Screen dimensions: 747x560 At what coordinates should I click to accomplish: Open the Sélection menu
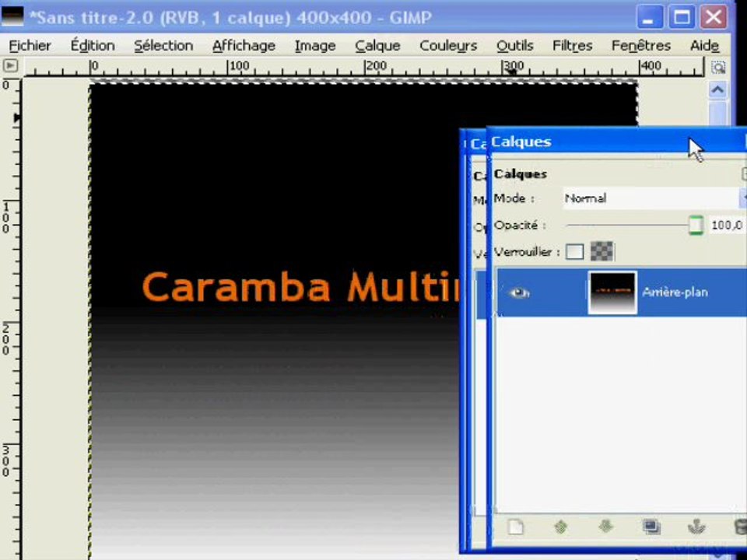pyautogui.click(x=163, y=46)
